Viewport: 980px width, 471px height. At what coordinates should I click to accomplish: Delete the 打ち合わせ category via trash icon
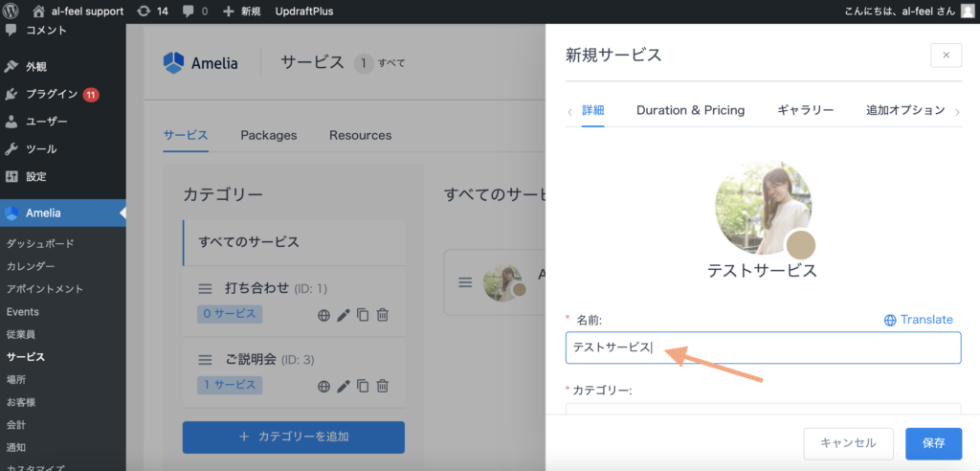(382, 315)
